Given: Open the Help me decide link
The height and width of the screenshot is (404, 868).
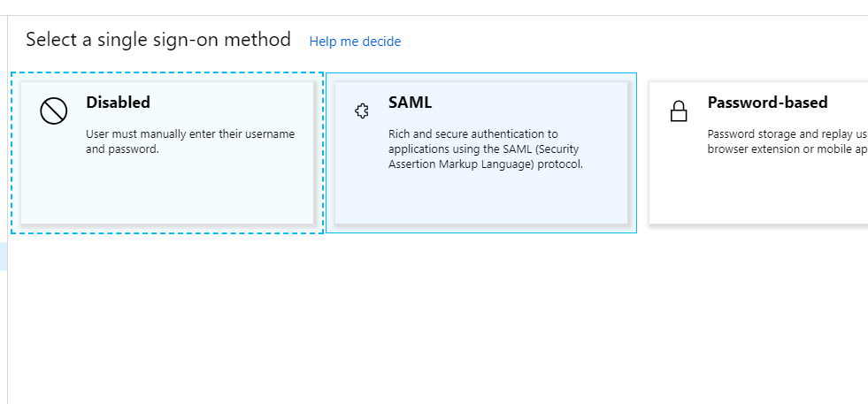Looking at the screenshot, I should coord(355,42).
